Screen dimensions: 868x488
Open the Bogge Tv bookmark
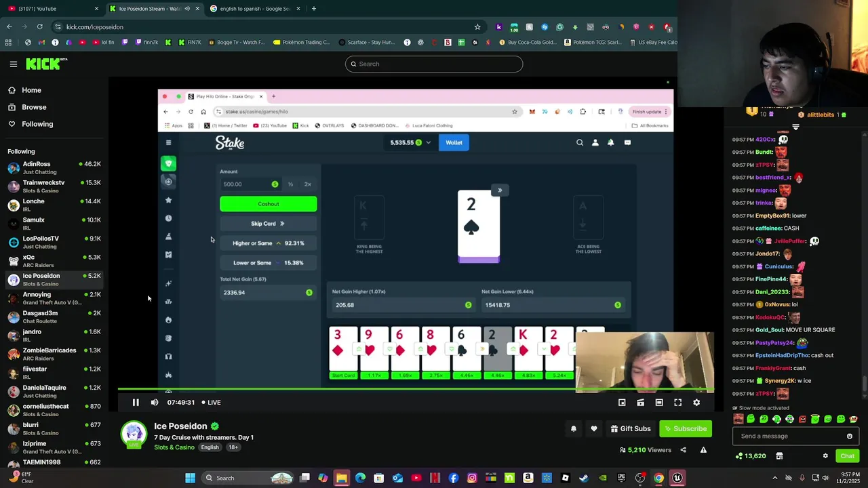coord(237,43)
